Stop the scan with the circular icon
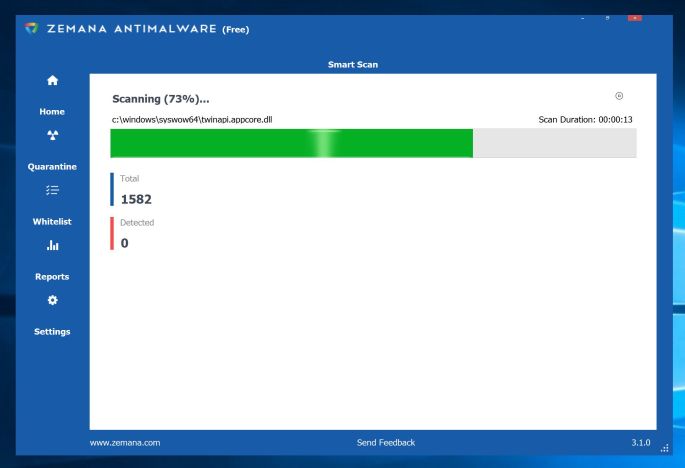 click(619, 96)
